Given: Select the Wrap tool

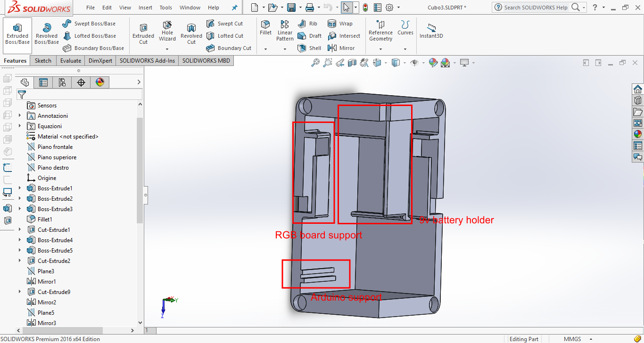Looking at the screenshot, I should tap(340, 24).
